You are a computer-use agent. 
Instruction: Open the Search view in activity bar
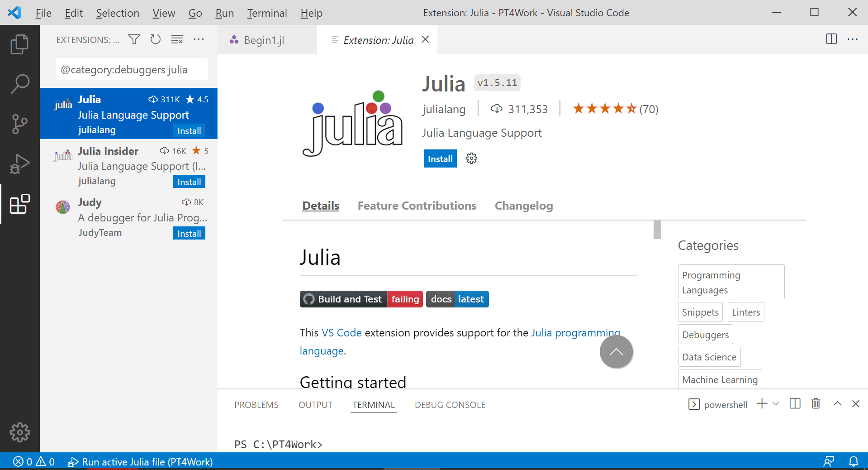(19, 84)
